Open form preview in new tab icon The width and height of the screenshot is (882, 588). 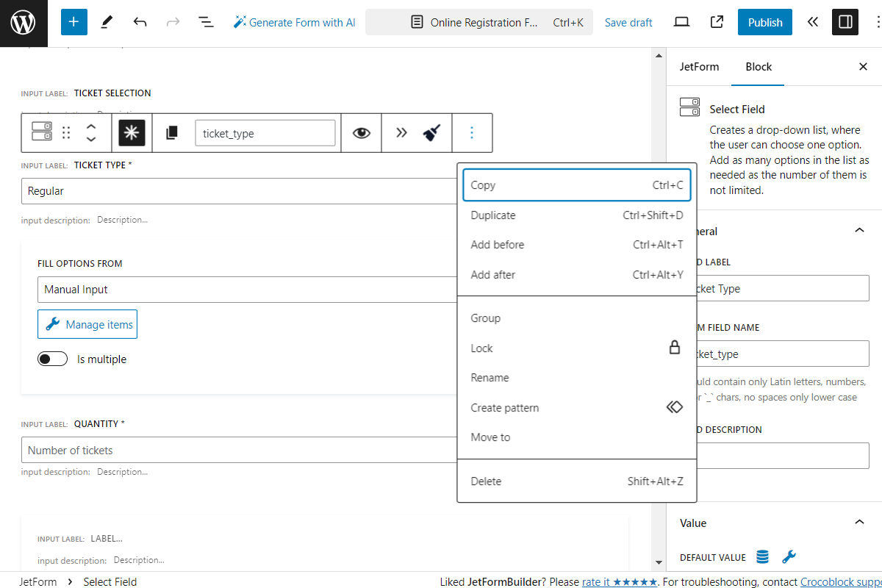pyautogui.click(x=717, y=22)
